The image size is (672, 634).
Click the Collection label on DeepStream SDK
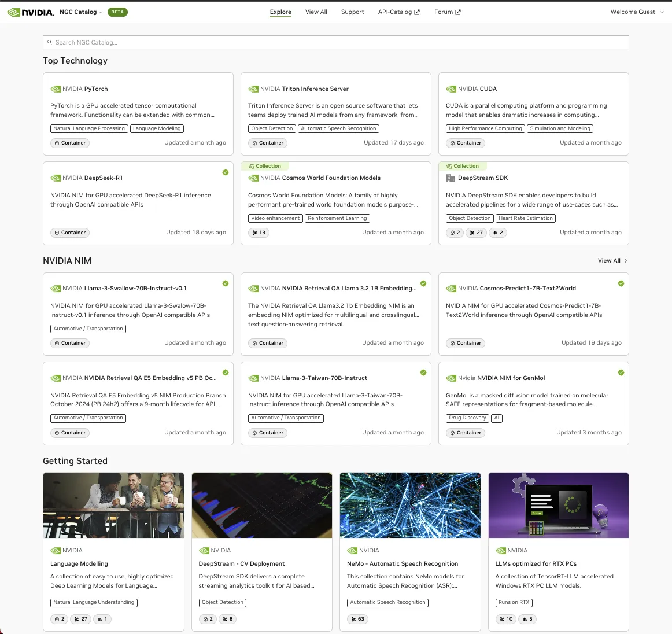pyautogui.click(x=463, y=166)
